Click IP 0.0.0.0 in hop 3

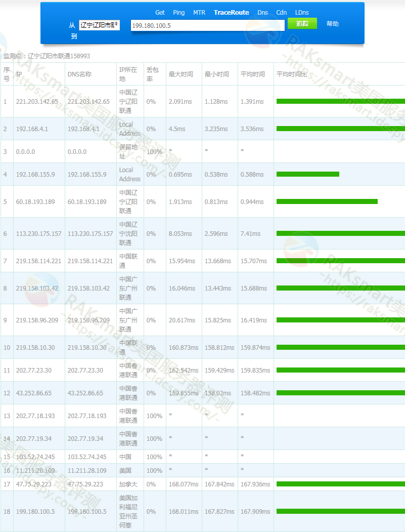click(x=25, y=152)
